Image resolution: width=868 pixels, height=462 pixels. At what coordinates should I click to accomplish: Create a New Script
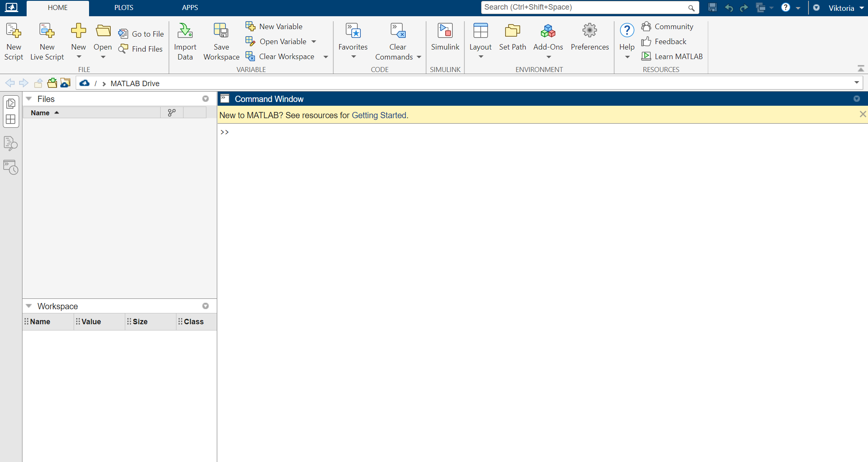coord(14,42)
